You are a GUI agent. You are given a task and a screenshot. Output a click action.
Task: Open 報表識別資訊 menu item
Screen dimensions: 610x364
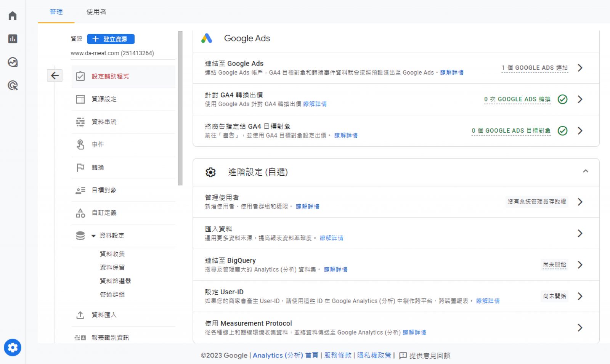(x=123, y=338)
